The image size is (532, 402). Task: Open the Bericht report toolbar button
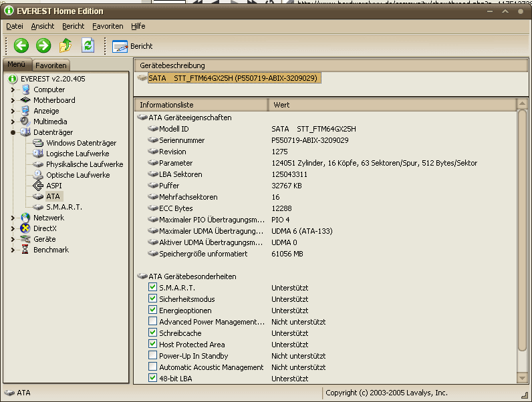pos(132,46)
